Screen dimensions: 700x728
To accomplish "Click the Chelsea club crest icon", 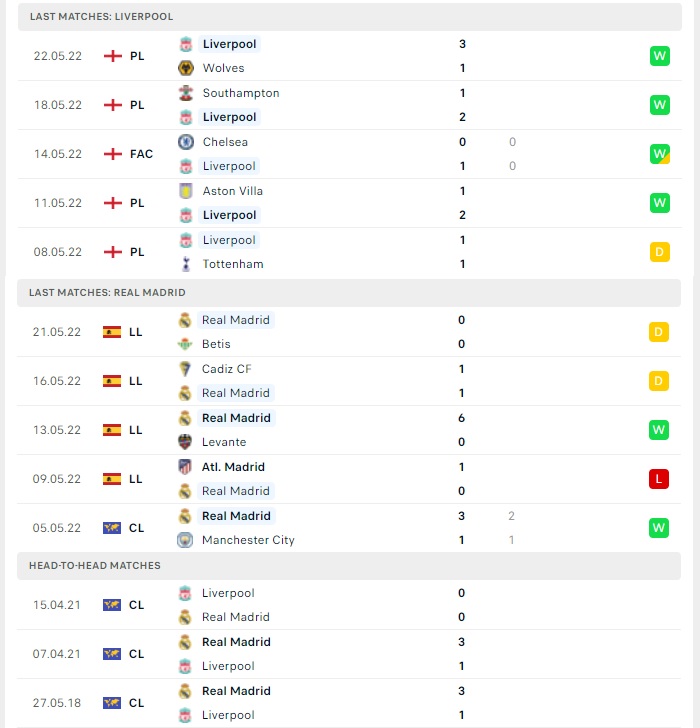I will tap(186, 142).
